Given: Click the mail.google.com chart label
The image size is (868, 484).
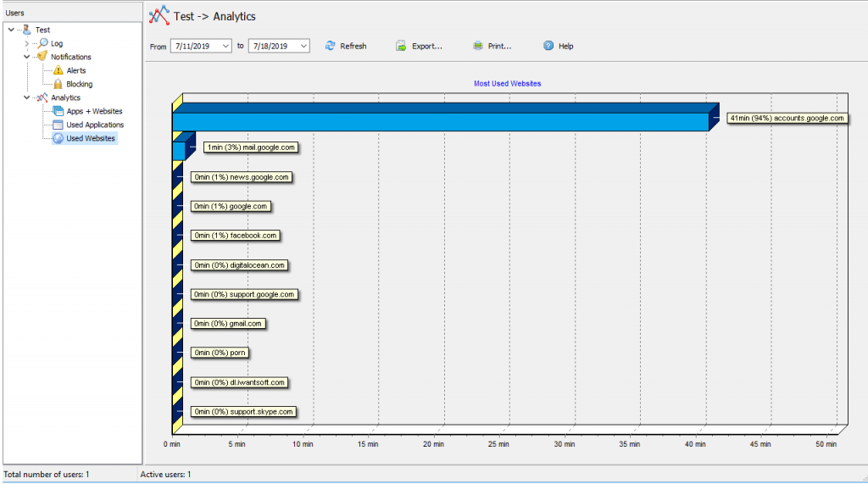Looking at the screenshot, I should [x=251, y=147].
